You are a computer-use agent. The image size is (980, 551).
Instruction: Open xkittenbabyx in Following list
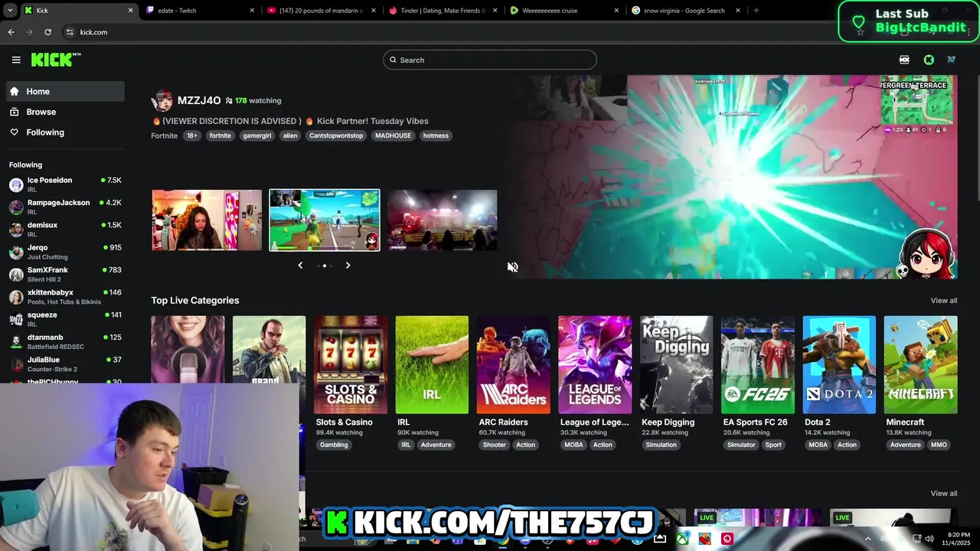click(64, 296)
